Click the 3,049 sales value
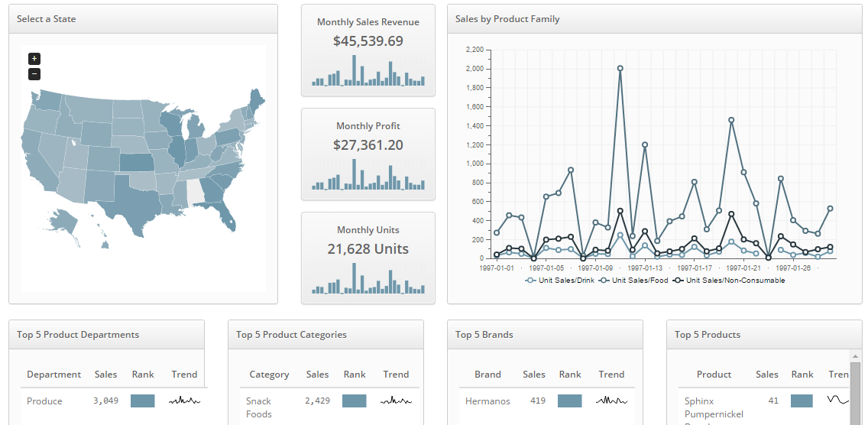The width and height of the screenshot is (868, 425). pos(105,401)
